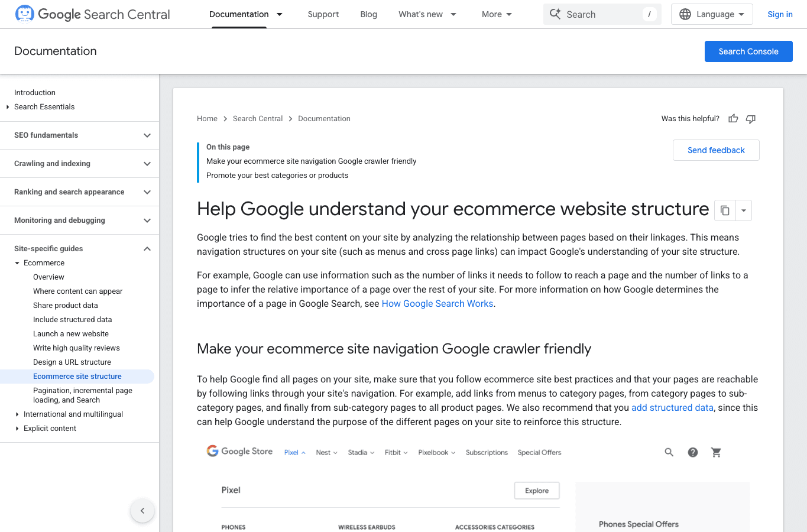
Task: Open Write high quality reviews page
Action: coord(76,348)
